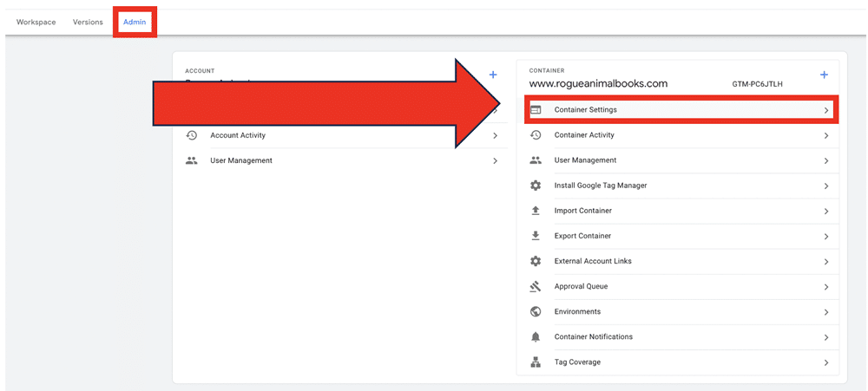Expand External Account Links chevron
Image resolution: width=868 pixels, height=391 pixels.
point(826,262)
